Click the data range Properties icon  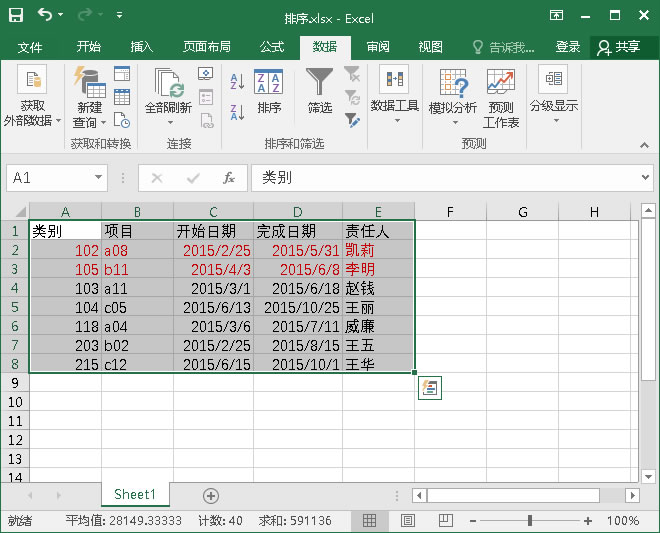coord(206,97)
